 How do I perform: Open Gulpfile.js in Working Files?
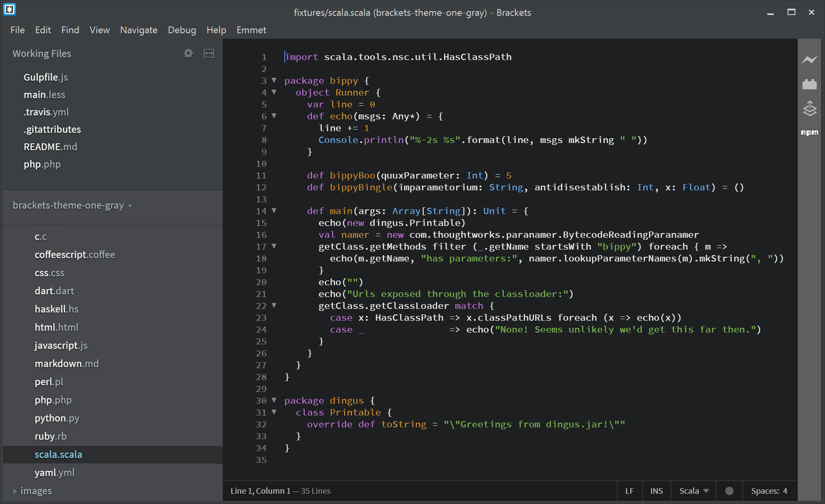click(x=46, y=77)
